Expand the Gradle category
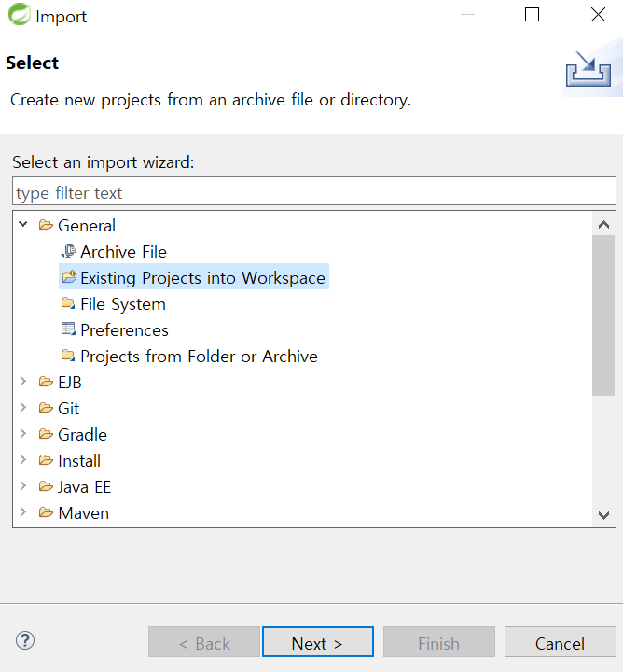This screenshot has width=623, height=672. coord(23,434)
